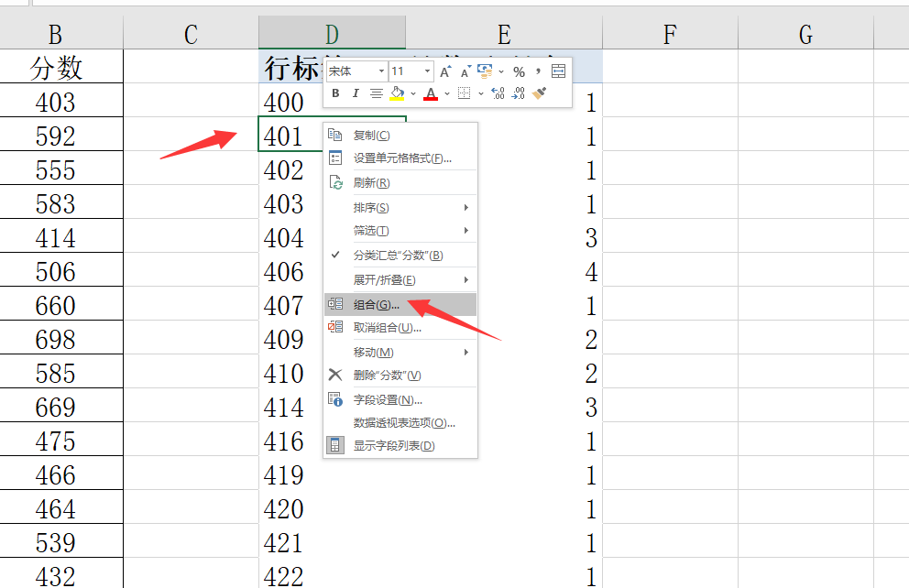Screen dimensions: 909x588
Task: Click the X icon beside 删除"分数"
Action: (335, 375)
